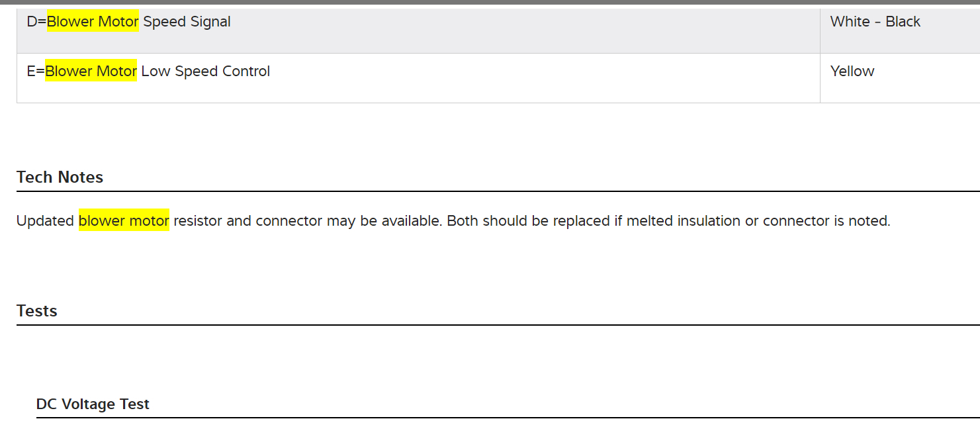Click highlighted "Blower Motor" in row D

pos(93,22)
